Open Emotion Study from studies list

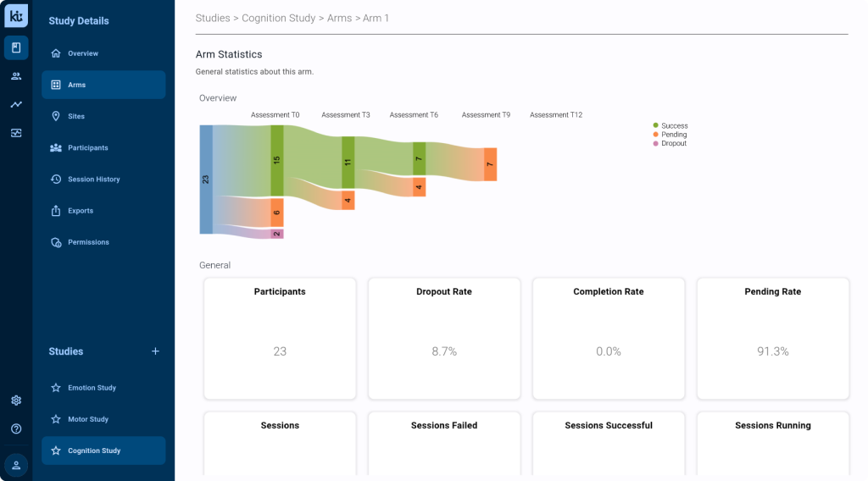(x=103, y=388)
